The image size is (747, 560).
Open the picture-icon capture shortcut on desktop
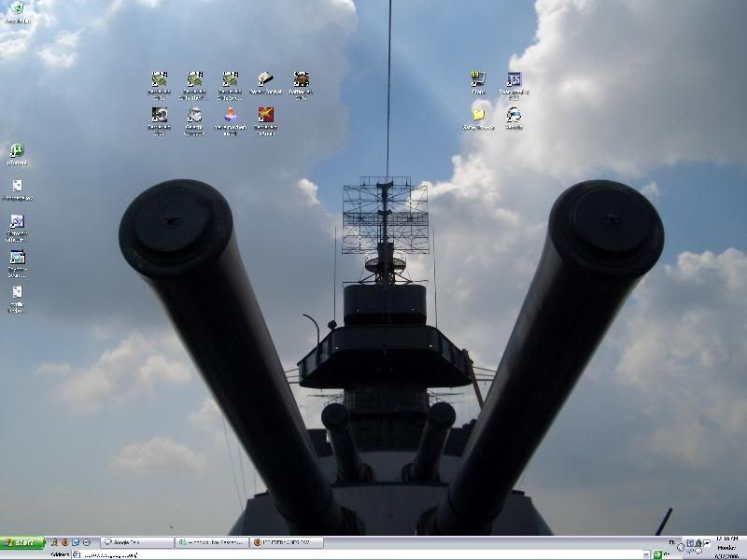coord(17,263)
